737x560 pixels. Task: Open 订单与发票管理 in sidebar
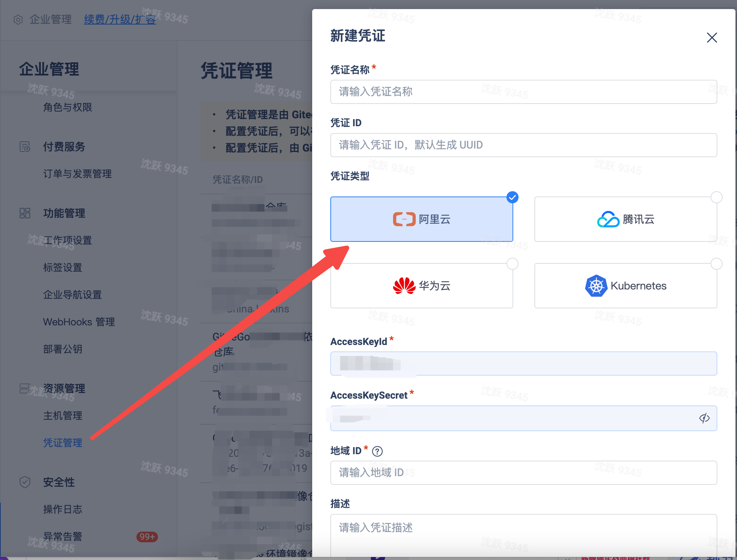tap(77, 174)
